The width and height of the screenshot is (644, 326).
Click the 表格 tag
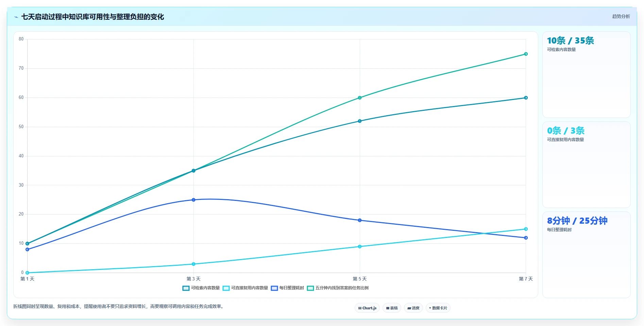click(x=392, y=308)
